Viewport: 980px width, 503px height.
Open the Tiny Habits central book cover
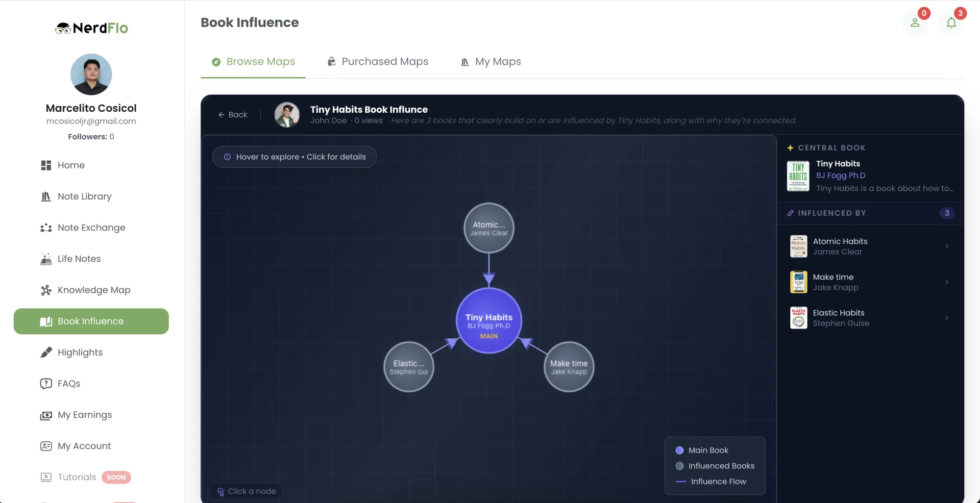tap(798, 176)
